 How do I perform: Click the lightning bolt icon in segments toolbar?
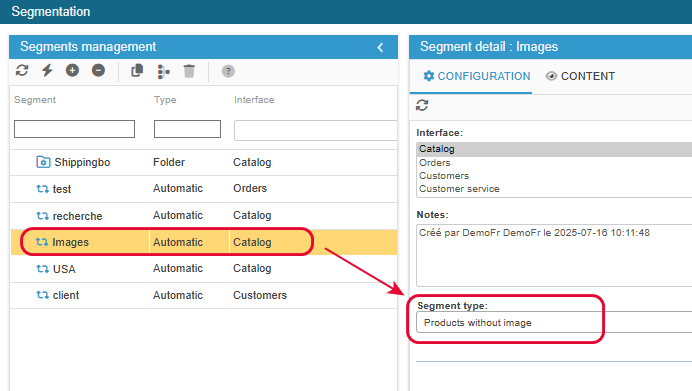[x=47, y=71]
